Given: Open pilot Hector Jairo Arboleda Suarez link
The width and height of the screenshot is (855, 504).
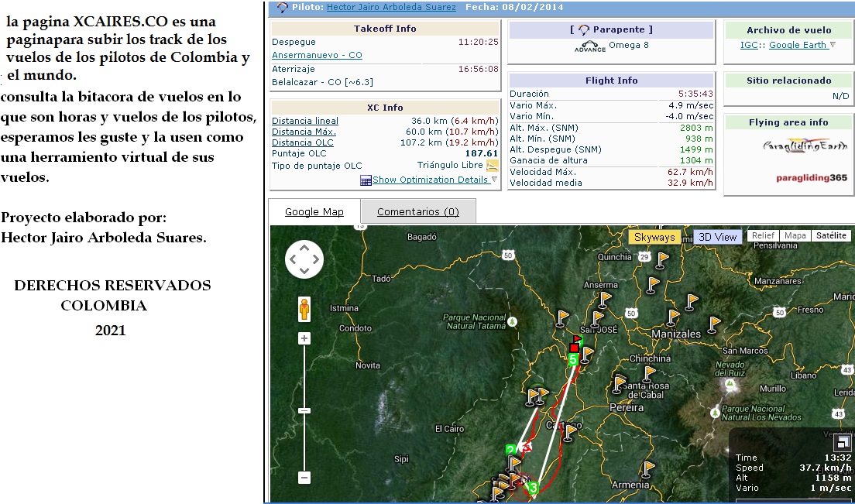Looking at the screenshot, I should pyautogui.click(x=391, y=7).
